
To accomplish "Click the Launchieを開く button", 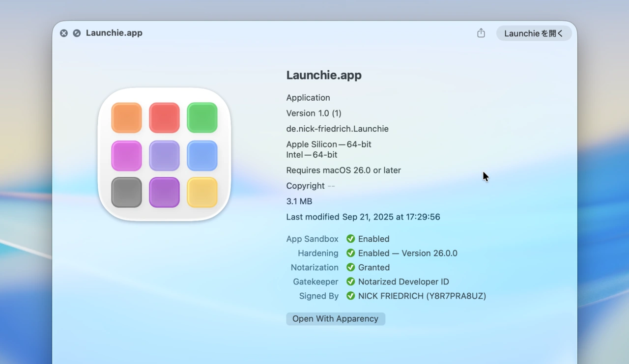I will coord(534,33).
